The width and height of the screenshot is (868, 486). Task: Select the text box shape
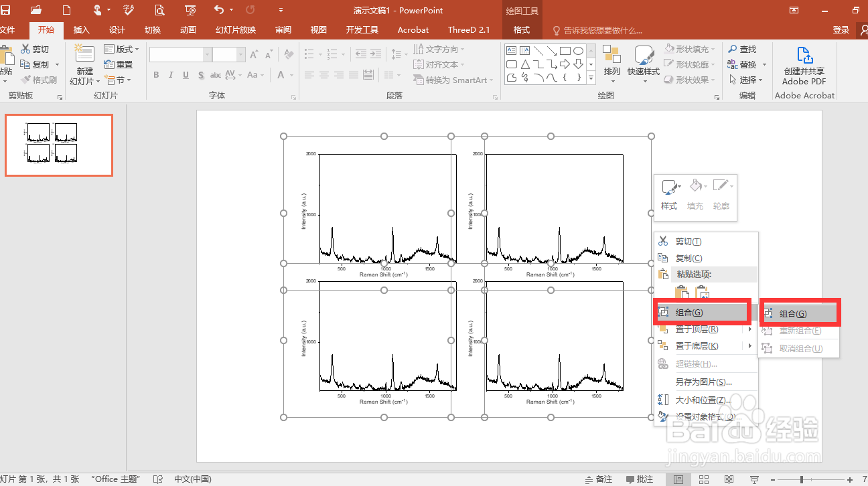[x=511, y=50]
